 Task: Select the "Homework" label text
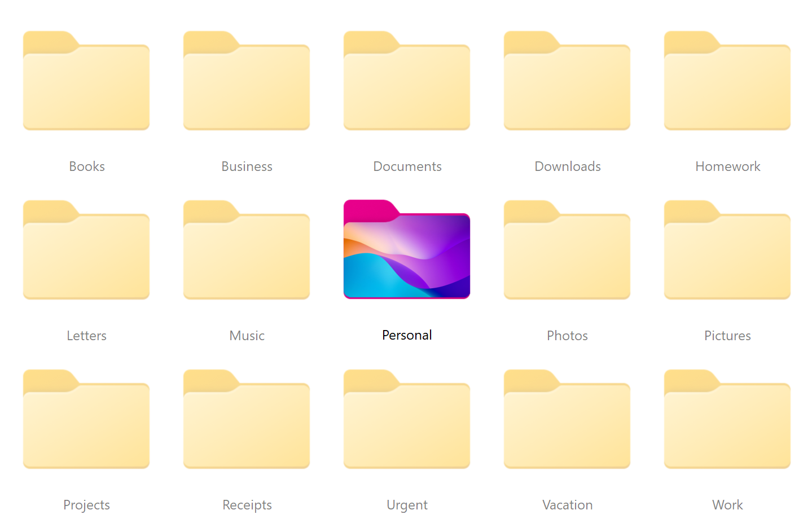(x=728, y=166)
